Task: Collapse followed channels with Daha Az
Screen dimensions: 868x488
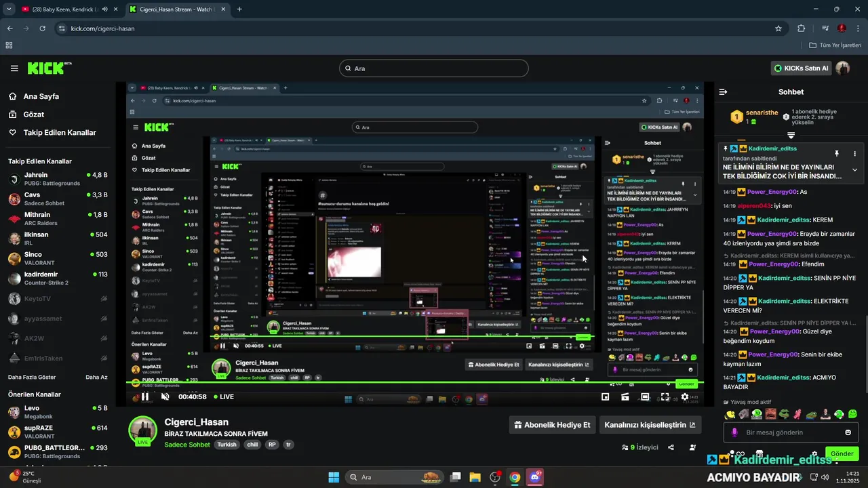Action: pos(96,377)
